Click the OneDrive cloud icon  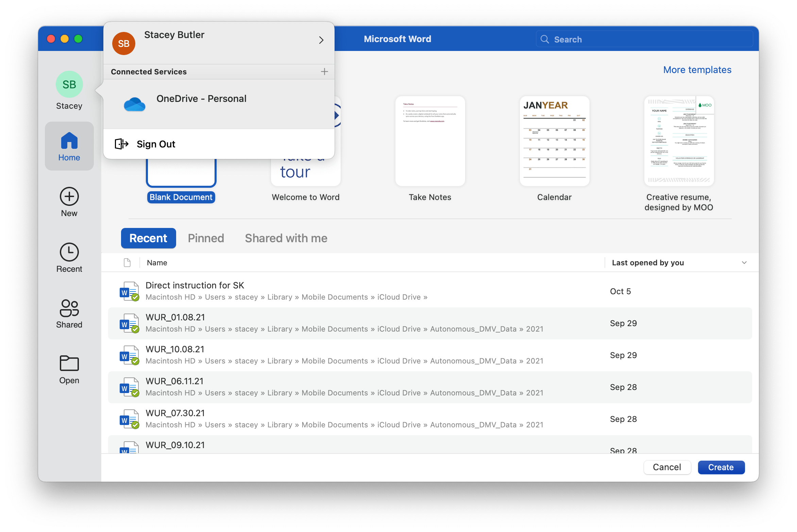(x=135, y=105)
